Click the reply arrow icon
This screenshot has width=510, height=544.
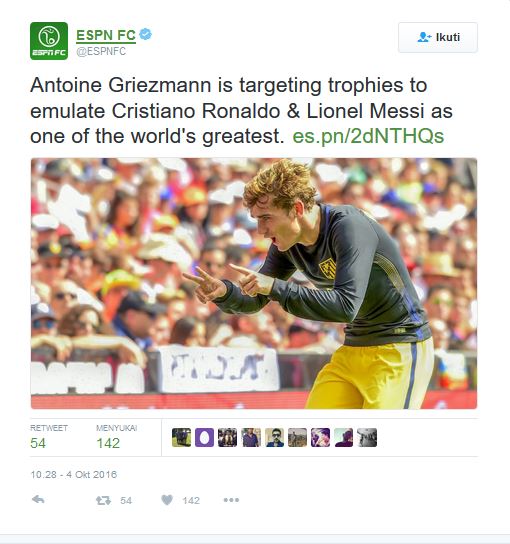[38, 500]
